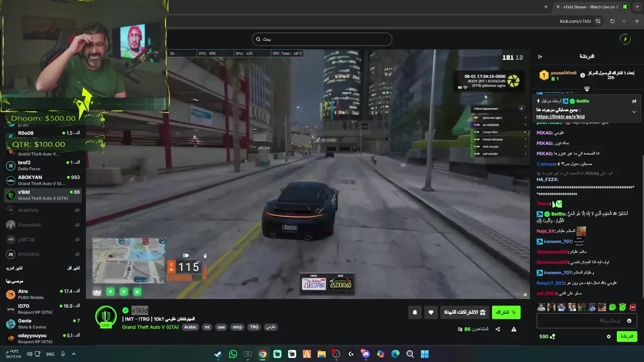This screenshot has width=644, height=362.
Task: Click the mtrp tag
Action: pos(237,327)
